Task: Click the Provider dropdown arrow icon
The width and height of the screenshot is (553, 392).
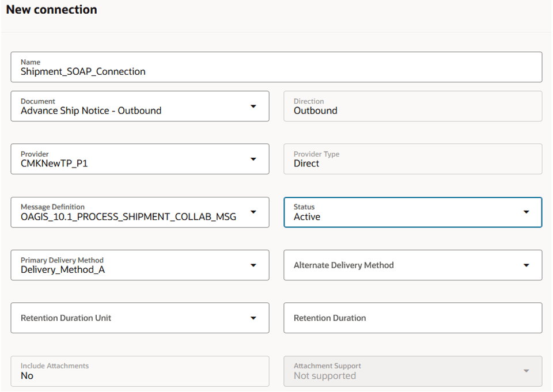Action: pos(253,159)
